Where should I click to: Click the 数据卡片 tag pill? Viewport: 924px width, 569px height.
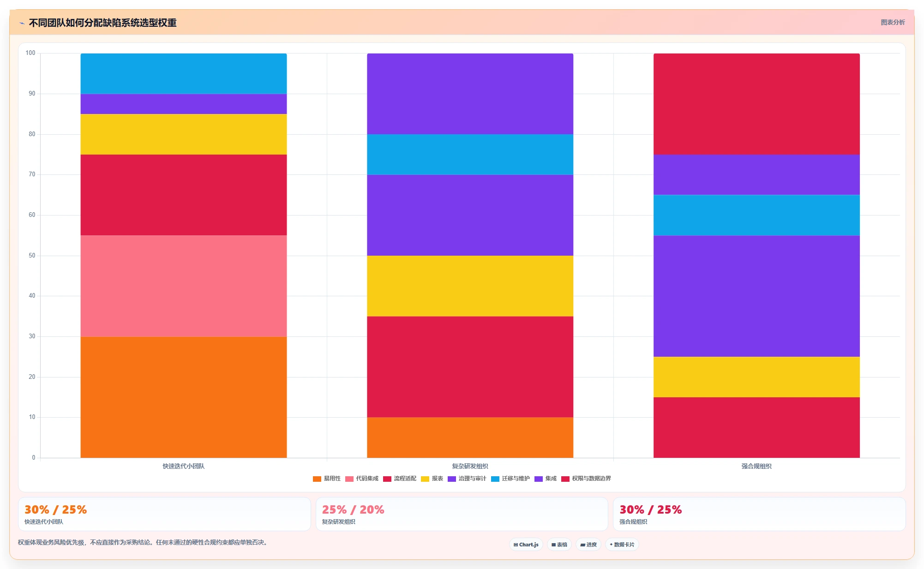click(622, 545)
